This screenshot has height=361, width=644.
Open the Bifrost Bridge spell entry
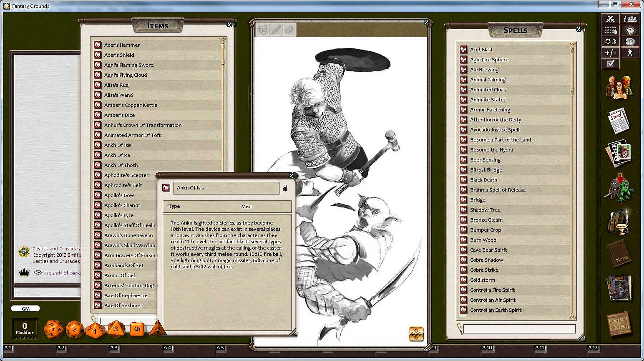486,170
